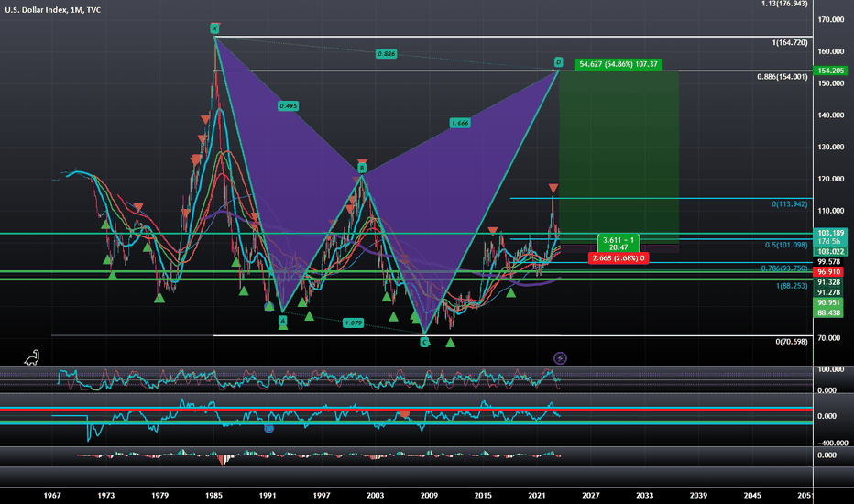Click the 90.951 price tag on axis
Viewport: 854px width, 504px height.
(x=829, y=303)
